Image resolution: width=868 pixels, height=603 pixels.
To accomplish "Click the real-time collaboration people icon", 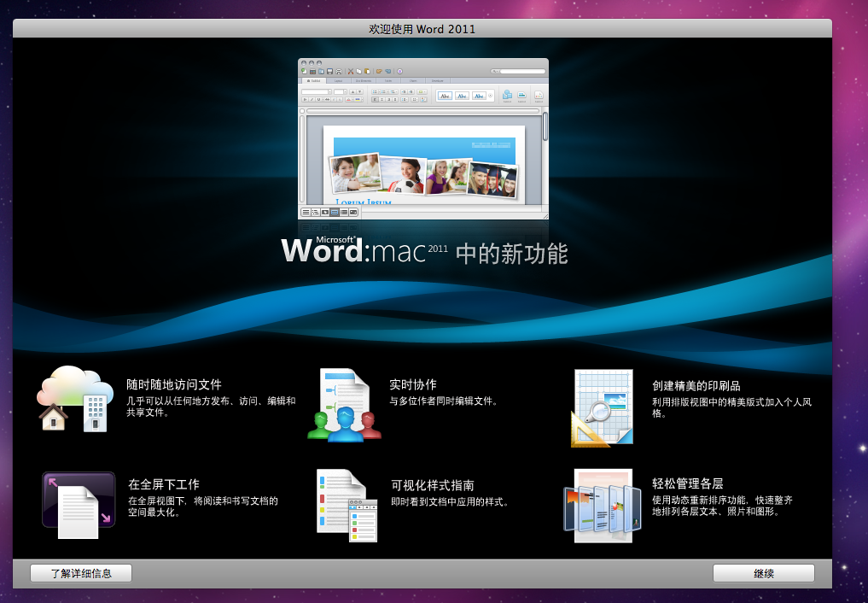I will point(344,406).
